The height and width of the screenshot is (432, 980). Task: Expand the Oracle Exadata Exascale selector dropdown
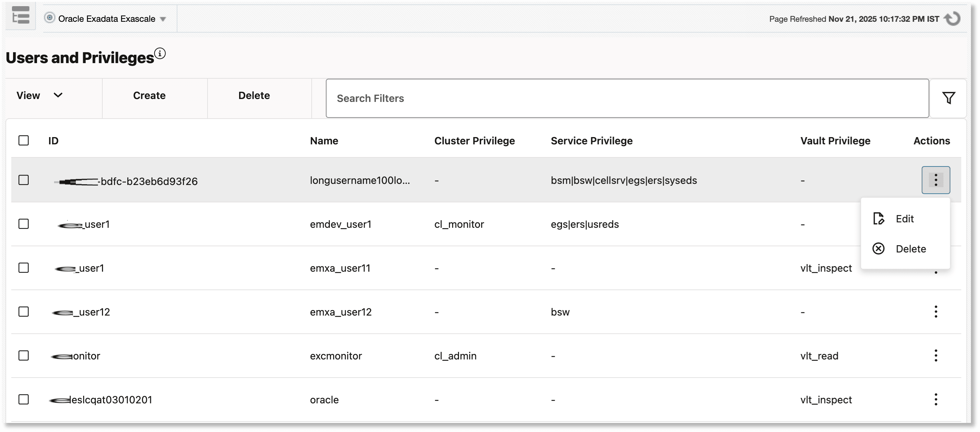coord(164,18)
